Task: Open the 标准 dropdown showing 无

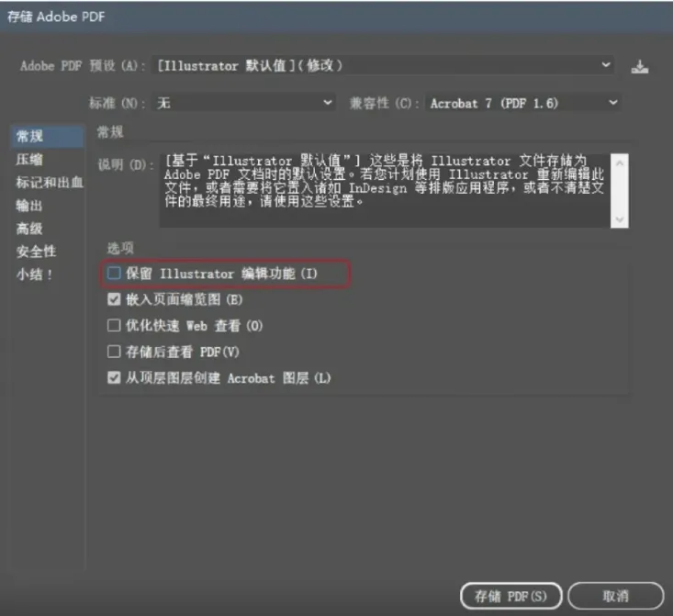Action: click(x=244, y=103)
